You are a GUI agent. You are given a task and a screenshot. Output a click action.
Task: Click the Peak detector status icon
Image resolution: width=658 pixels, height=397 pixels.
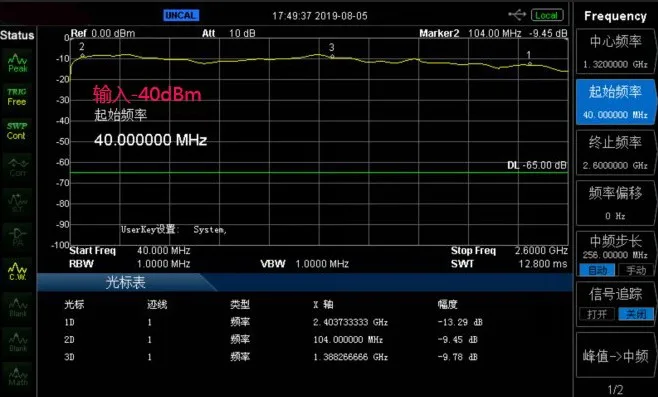(x=18, y=63)
